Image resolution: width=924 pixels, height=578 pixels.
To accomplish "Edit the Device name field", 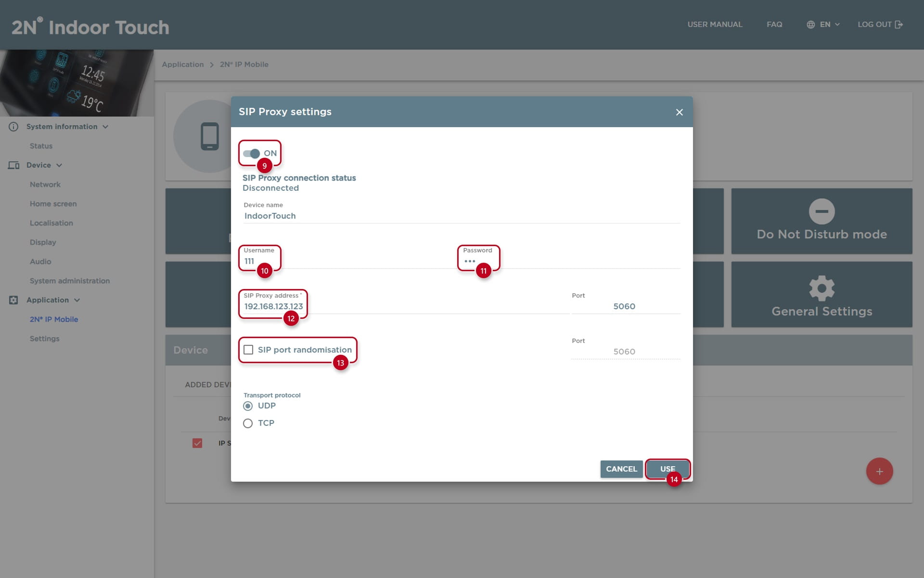I will [462, 216].
